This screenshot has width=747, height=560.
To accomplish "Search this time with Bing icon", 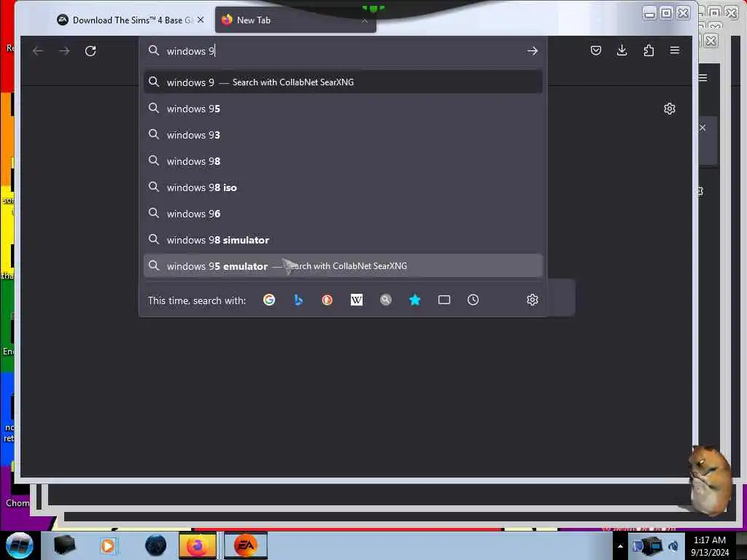I will click(298, 300).
